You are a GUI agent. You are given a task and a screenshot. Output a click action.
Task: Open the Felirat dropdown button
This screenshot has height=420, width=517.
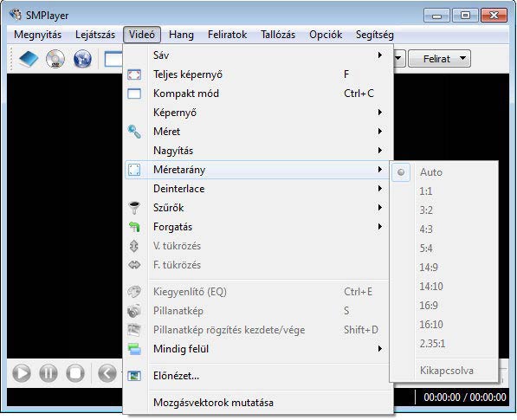(x=439, y=59)
